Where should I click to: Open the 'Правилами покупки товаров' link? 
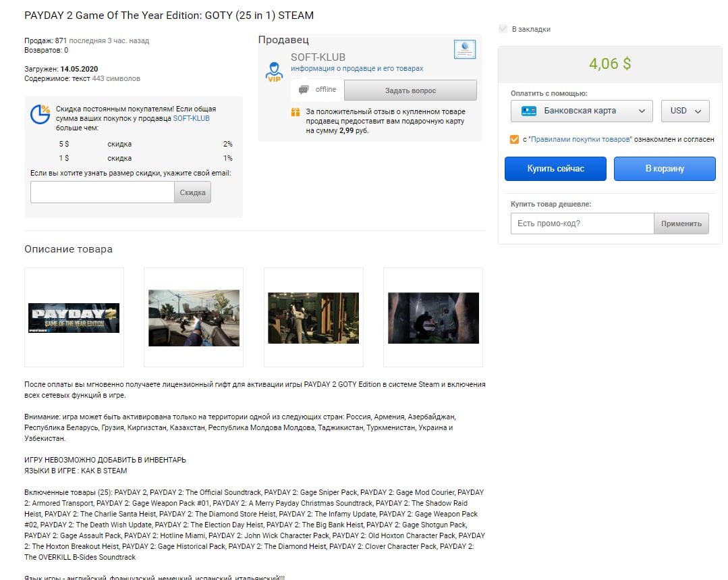[580, 139]
